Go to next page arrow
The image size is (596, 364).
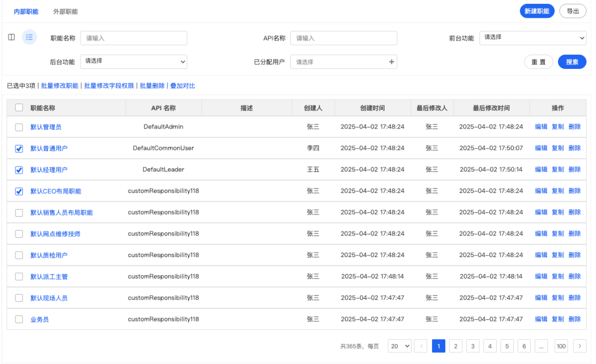579,346
